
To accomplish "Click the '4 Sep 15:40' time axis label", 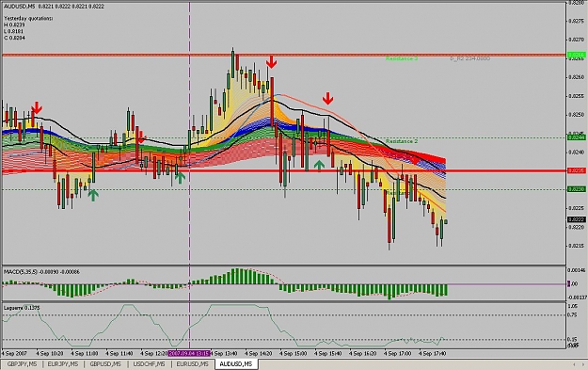I will coord(328,353).
